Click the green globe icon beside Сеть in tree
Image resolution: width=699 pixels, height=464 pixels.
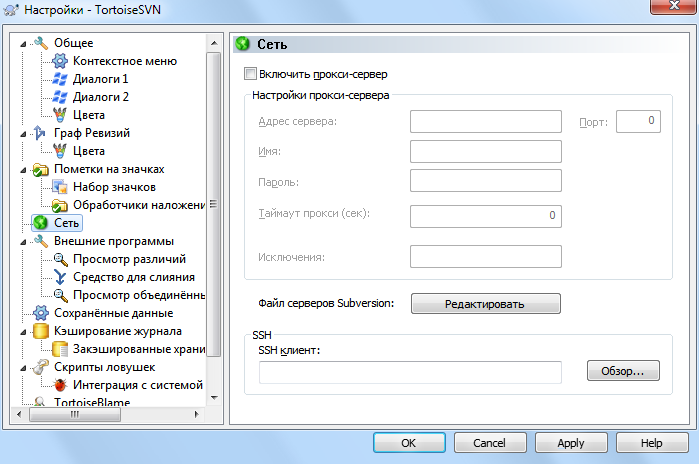pos(41,223)
